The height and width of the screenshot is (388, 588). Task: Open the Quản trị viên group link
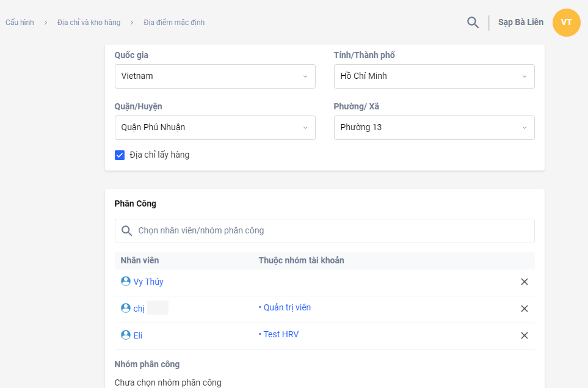(287, 307)
